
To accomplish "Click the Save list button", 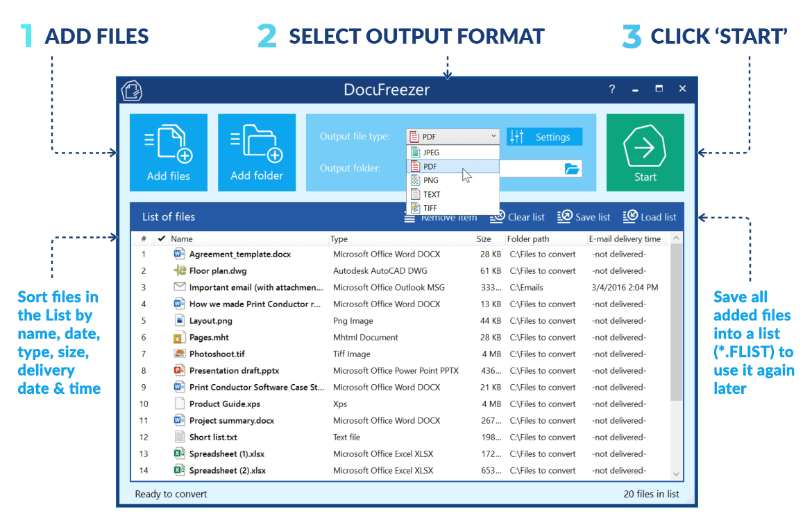I will click(x=584, y=217).
